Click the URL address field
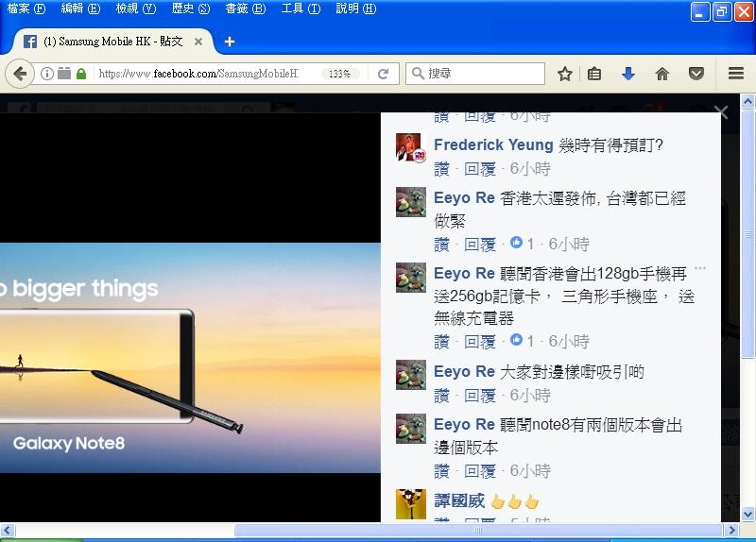 point(198,74)
